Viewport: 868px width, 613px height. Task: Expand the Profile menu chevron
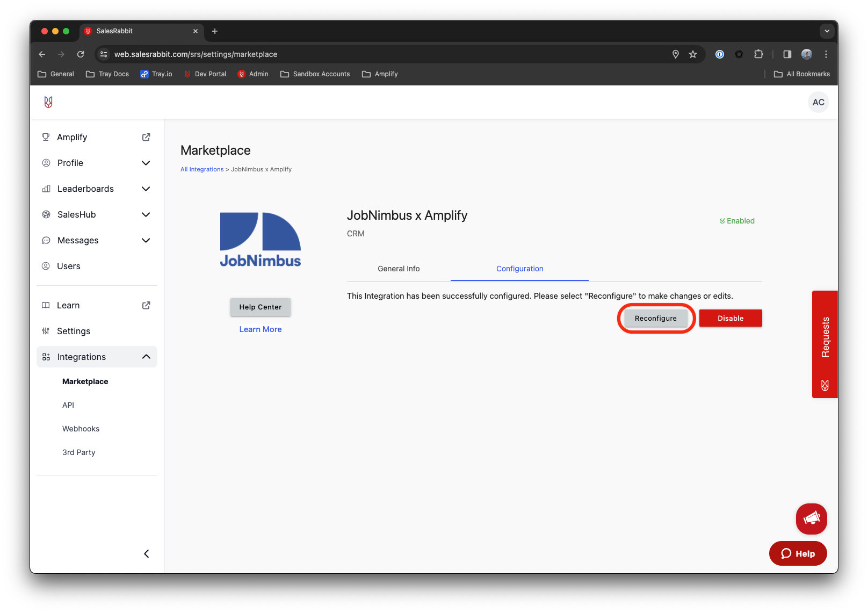coord(146,163)
